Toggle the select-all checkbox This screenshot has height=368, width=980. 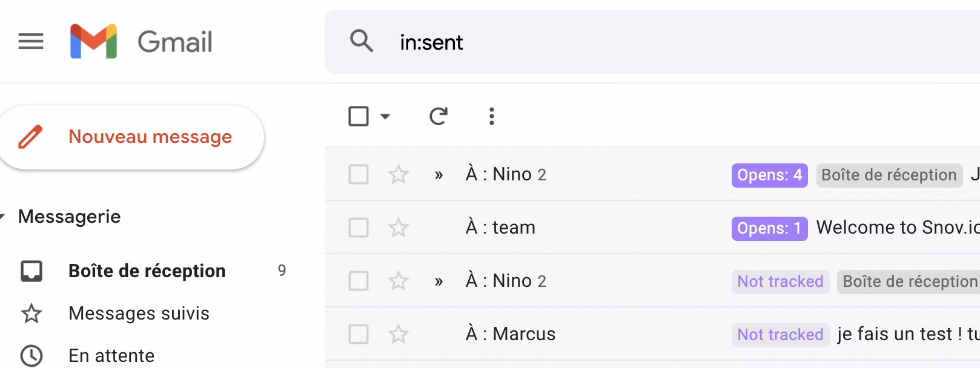pos(359,116)
